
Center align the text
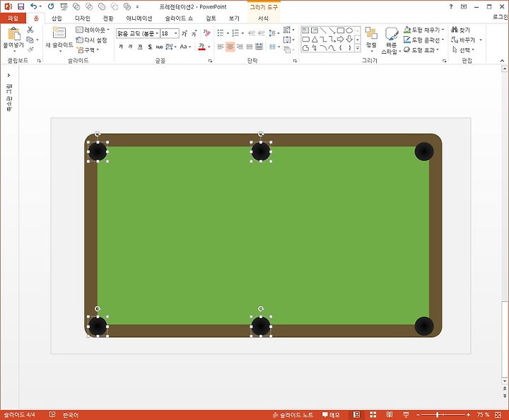[x=230, y=47]
